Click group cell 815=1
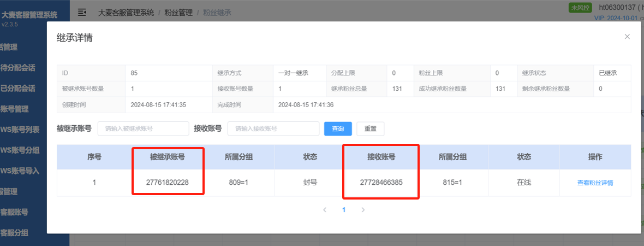644x246 pixels. [452, 182]
